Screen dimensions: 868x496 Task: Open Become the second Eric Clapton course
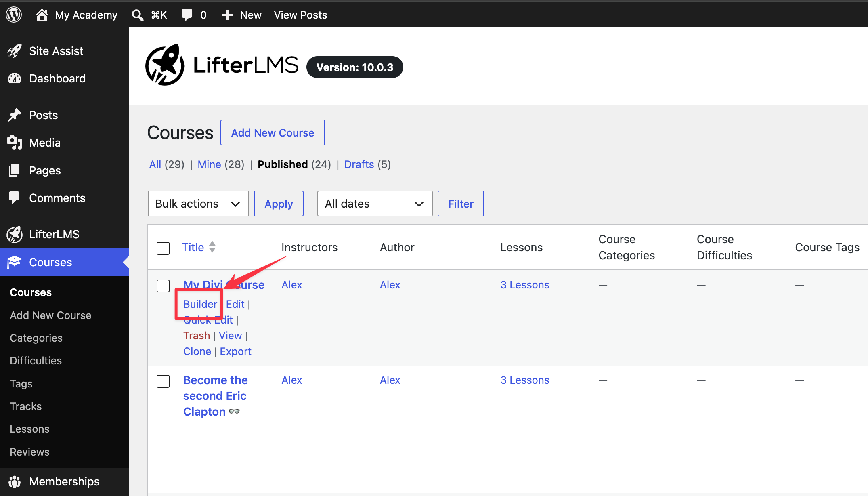[215, 396]
